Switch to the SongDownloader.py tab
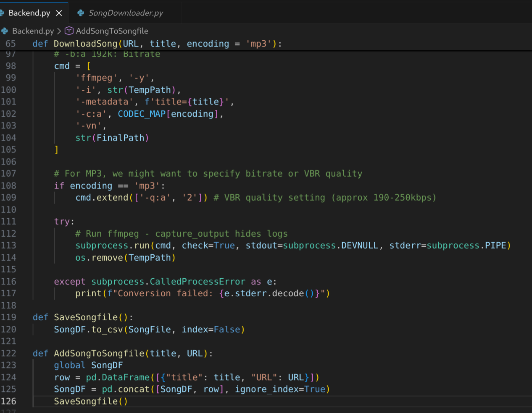This screenshot has width=532, height=413. [125, 13]
